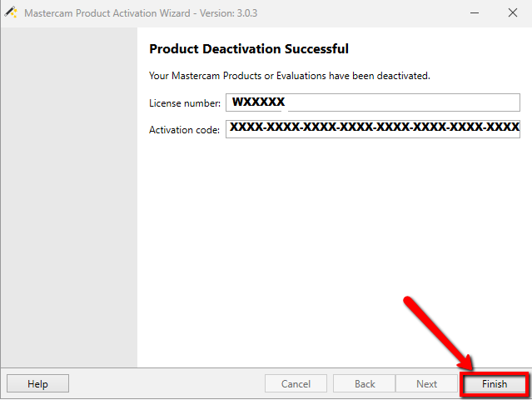Image resolution: width=532 pixels, height=400 pixels.
Task: Minimize the Activation Wizard window
Action: [475, 12]
